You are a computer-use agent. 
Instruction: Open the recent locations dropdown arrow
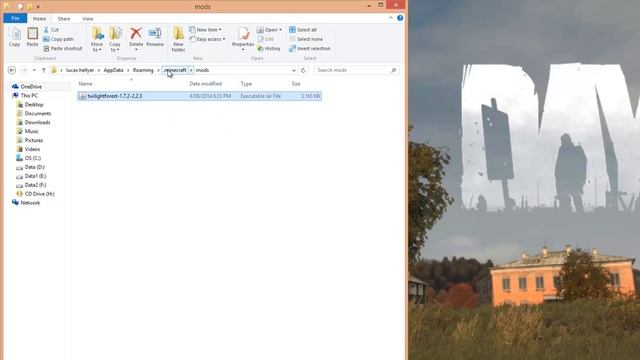tap(34, 70)
